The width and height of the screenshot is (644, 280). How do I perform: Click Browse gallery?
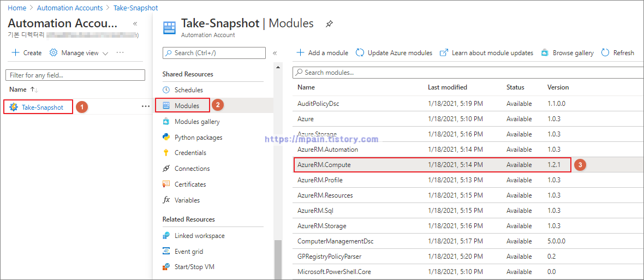pos(567,52)
